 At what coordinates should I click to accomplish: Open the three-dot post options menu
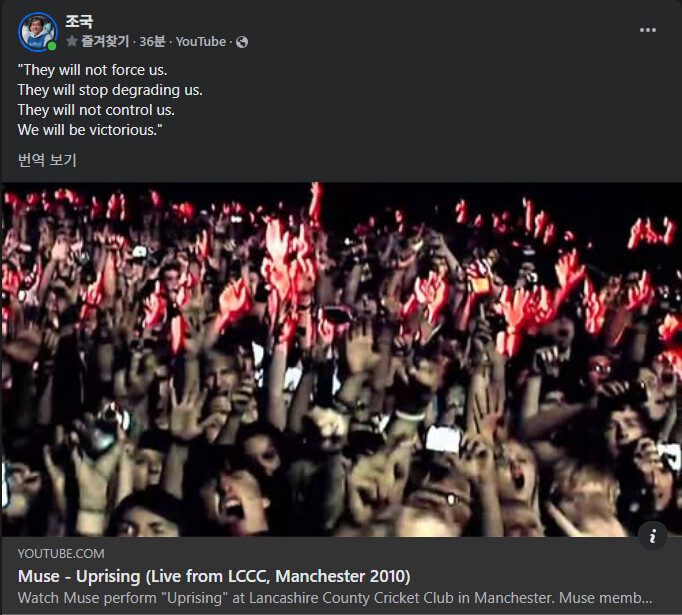(x=648, y=30)
